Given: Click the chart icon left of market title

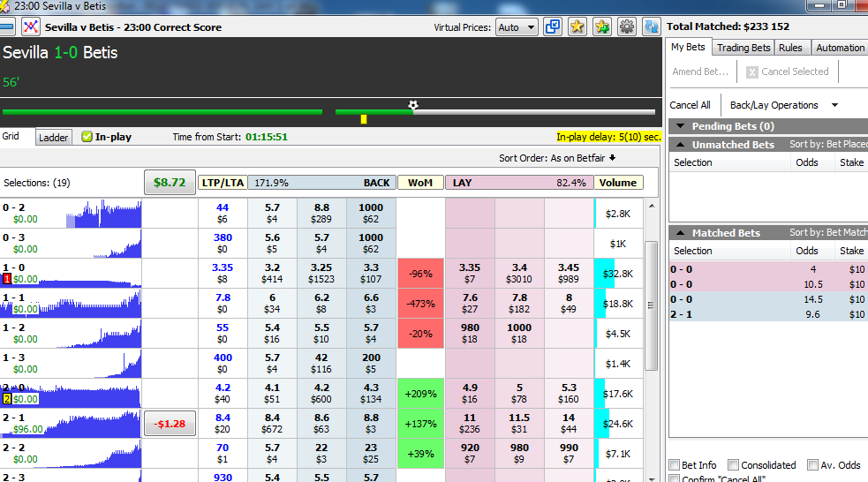Looking at the screenshot, I should tap(31, 26).
